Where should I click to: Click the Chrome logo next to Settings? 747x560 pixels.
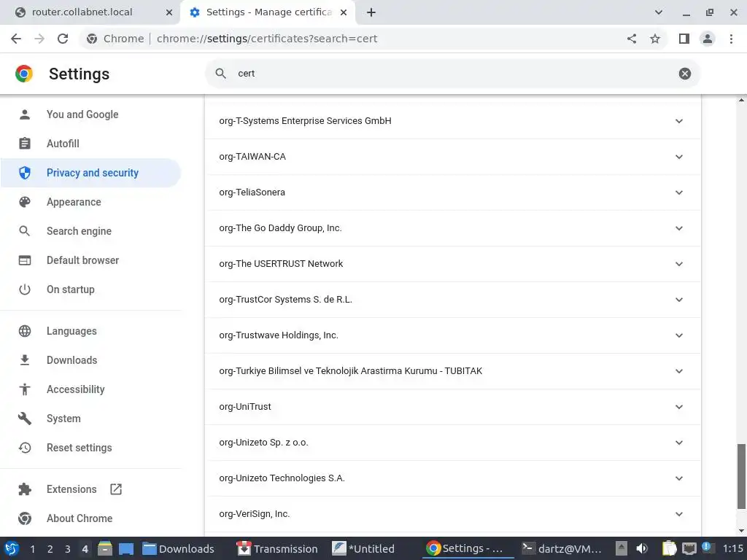click(x=24, y=74)
